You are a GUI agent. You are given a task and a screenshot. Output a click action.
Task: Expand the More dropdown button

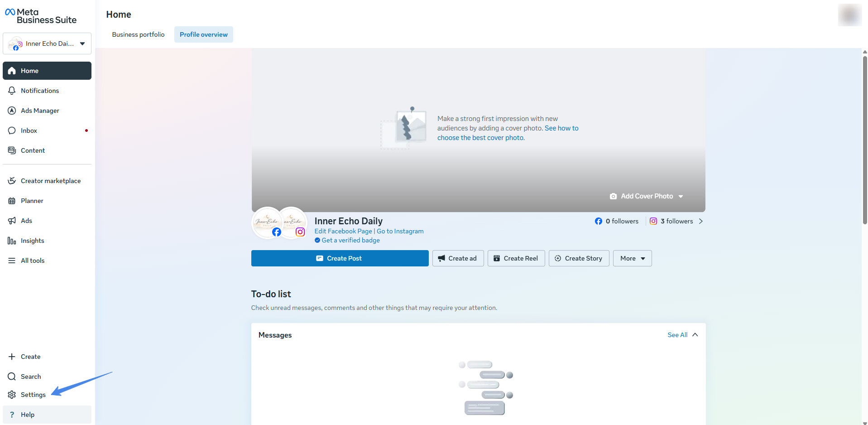tap(632, 258)
